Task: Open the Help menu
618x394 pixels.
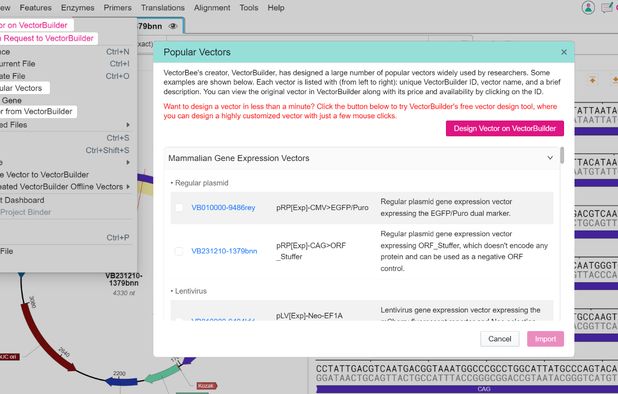Action: point(276,7)
